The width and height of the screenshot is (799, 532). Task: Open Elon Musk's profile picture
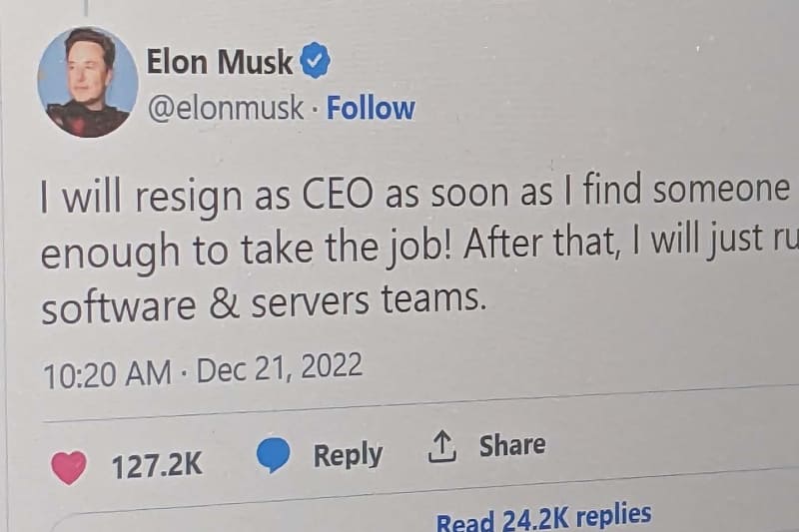86,83
